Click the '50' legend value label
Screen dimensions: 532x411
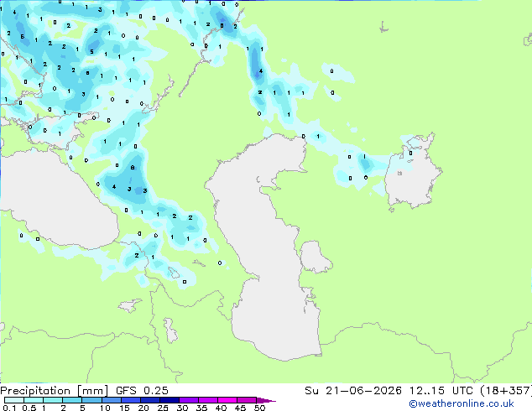coord(259,408)
